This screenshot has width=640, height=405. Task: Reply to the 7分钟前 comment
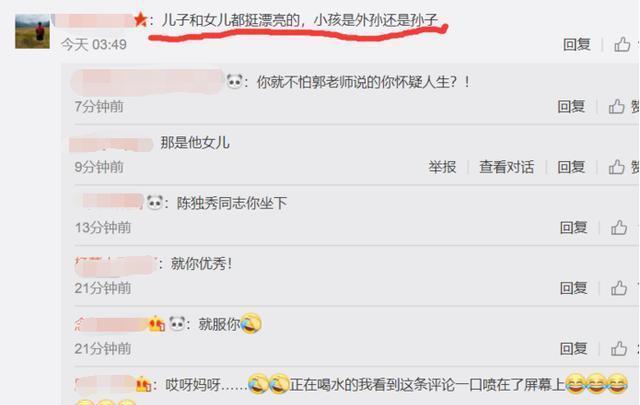[x=571, y=107]
